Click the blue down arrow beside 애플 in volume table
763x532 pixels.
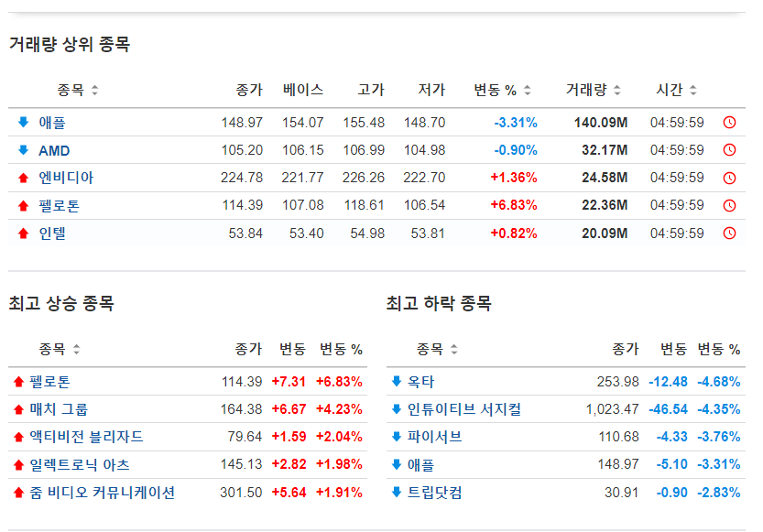coord(24,122)
